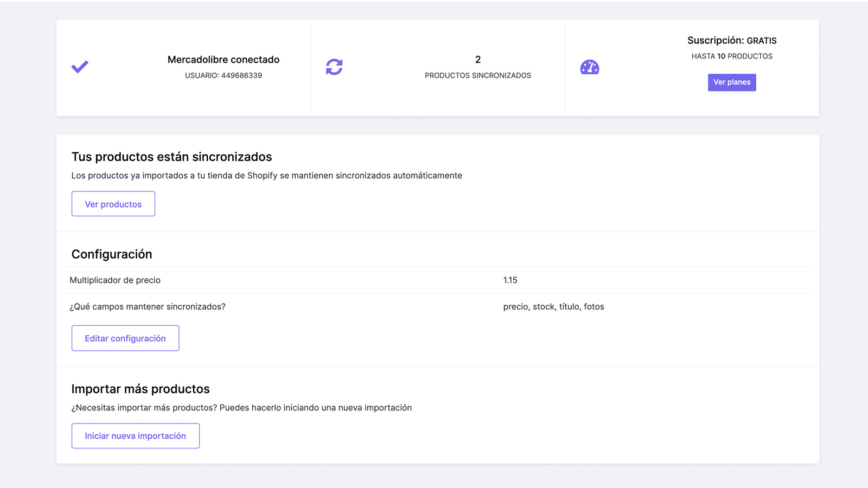Click the checkmark connected icon
The height and width of the screenshot is (488, 868).
tap(80, 67)
